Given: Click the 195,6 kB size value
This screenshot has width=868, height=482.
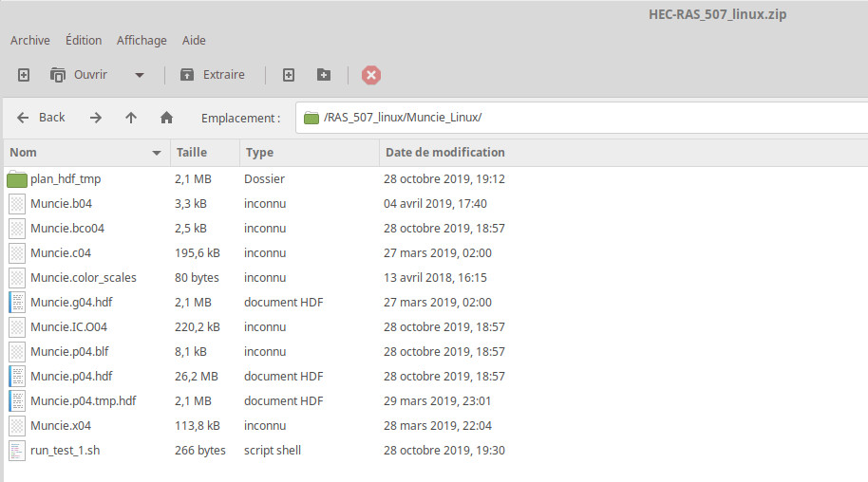Looking at the screenshot, I should (198, 253).
